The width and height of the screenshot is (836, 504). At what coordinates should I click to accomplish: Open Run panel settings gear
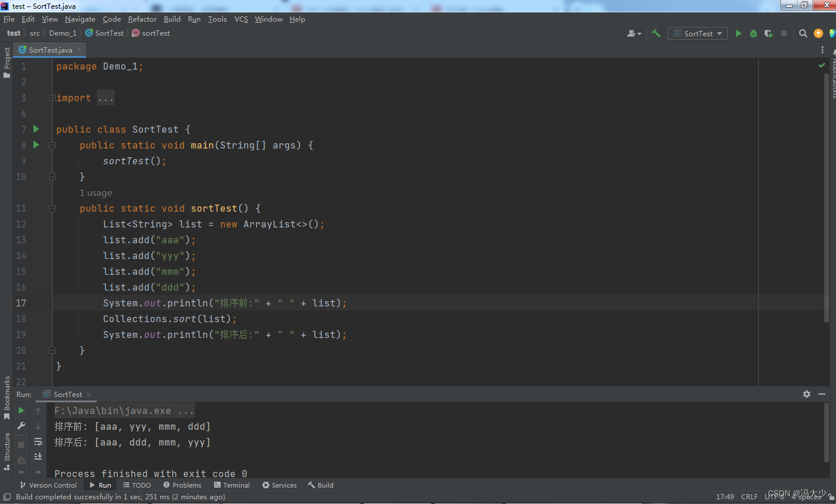tap(807, 394)
